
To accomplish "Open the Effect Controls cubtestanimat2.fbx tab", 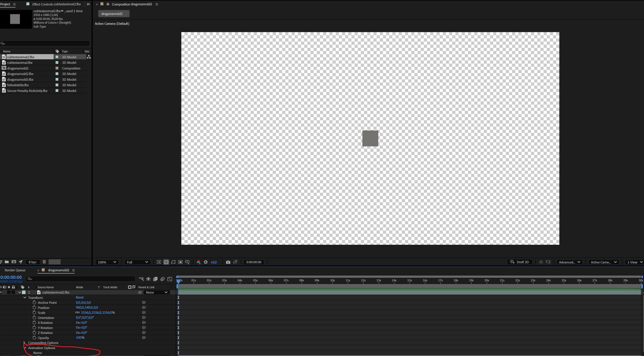I will click(x=57, y=4).
